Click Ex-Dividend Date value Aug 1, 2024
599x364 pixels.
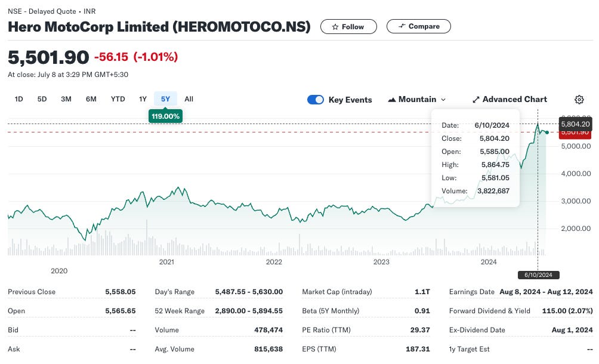[x=572, y=330]
